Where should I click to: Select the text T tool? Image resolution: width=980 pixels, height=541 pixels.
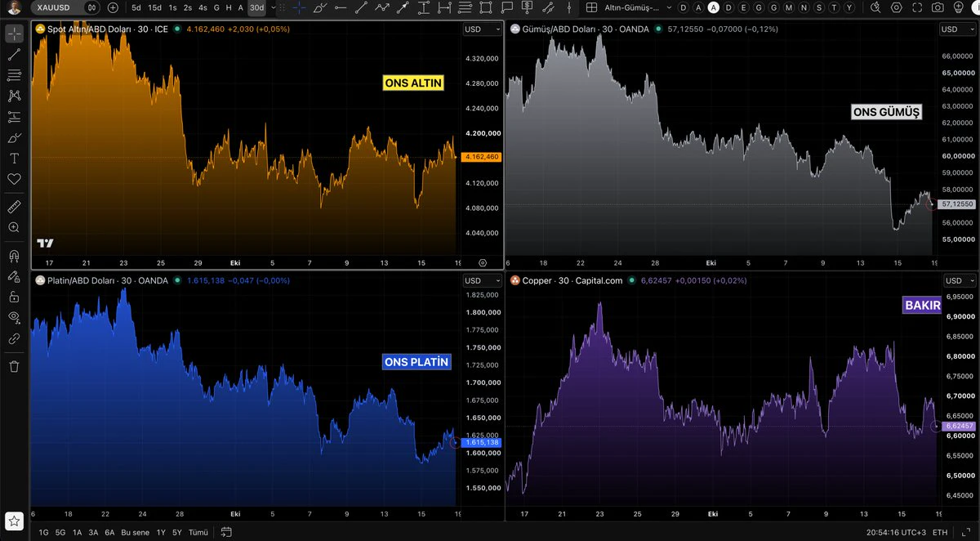[14, 159]
